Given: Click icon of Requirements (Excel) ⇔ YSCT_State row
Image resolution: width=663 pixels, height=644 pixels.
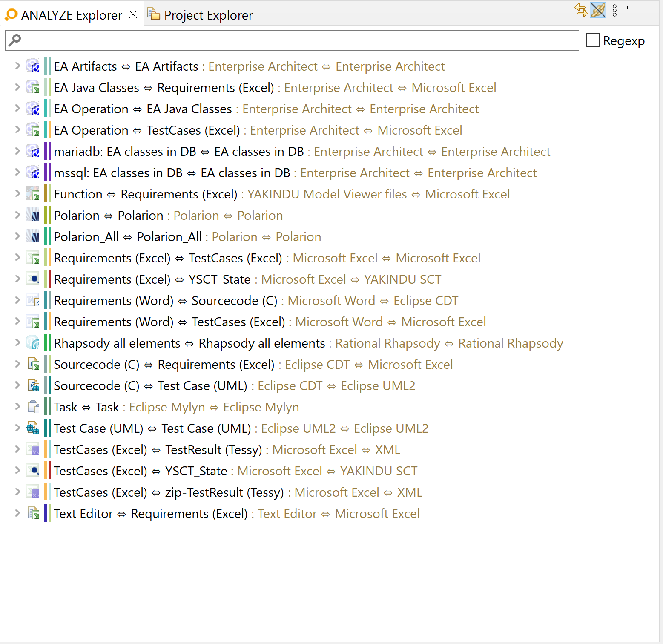Looking at the screenshot, I should coord(33,279).
